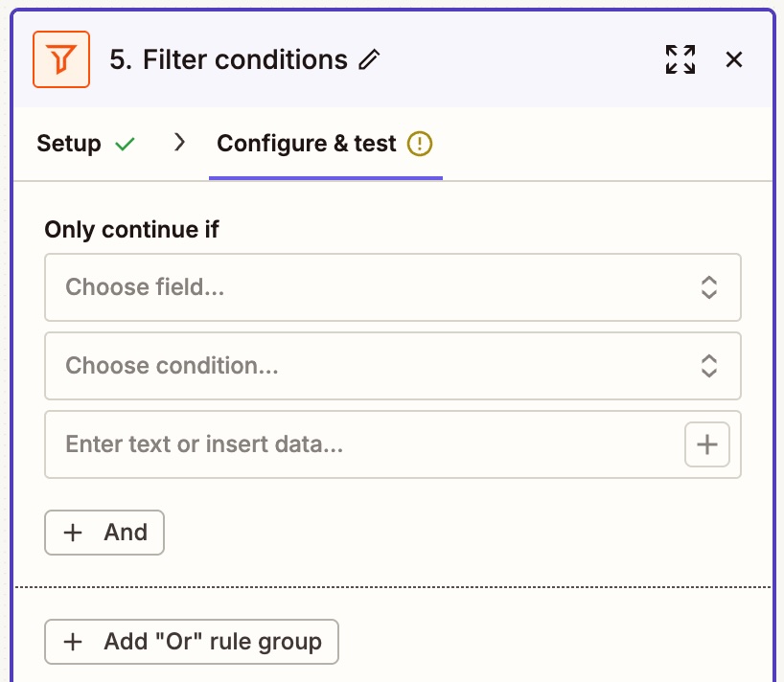Screen dimensions: 784x682
Task: Click the green checkmark beside Setup
Action: tap(124, 143)
